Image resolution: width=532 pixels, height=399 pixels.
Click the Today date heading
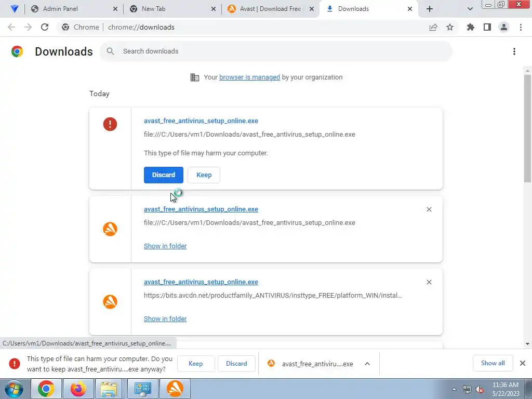(x=99, y=94)
